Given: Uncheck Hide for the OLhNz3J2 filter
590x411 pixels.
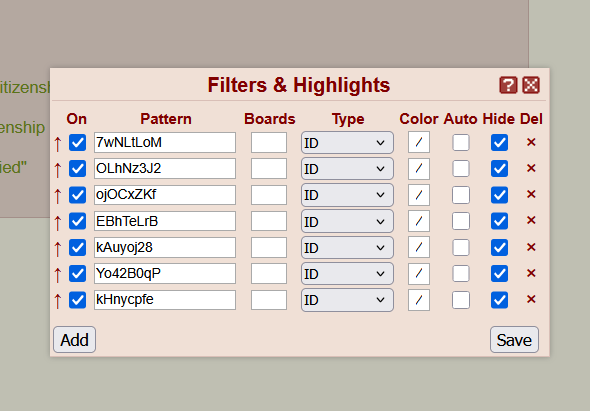Looking at the screenshot, I should click(x=499, y=169).
